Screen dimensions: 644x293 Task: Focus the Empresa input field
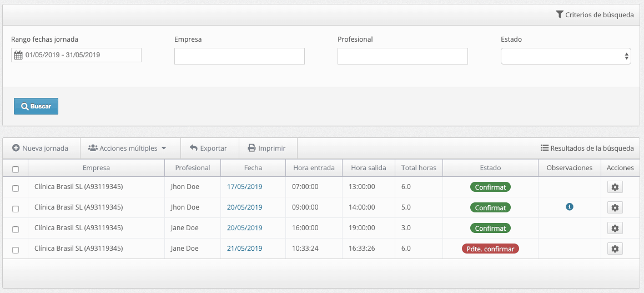239,56
